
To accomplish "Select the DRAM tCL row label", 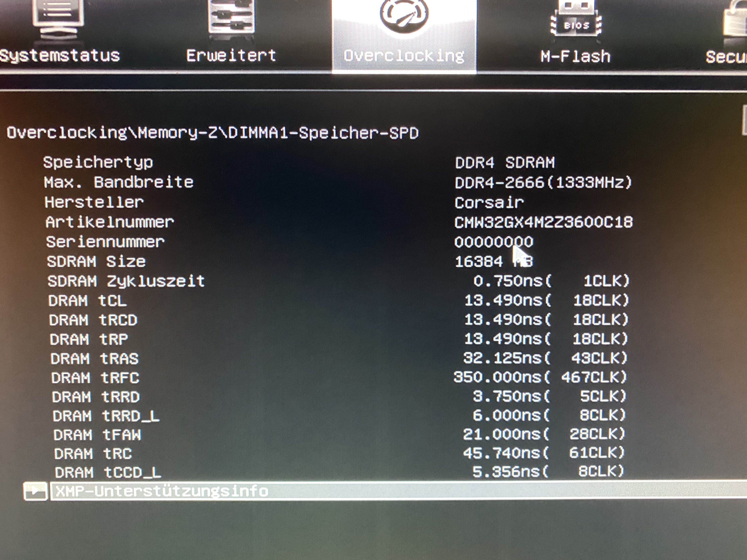I will [88, 300].
